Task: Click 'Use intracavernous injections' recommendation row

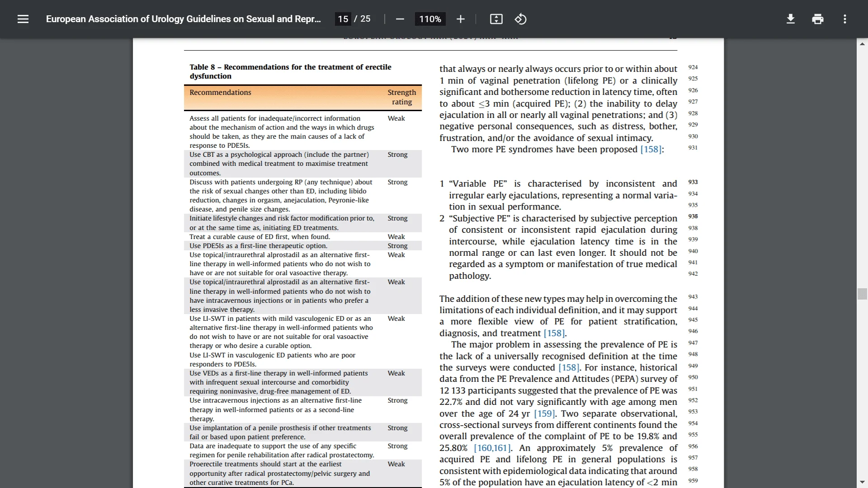Action: pos(302,410)
